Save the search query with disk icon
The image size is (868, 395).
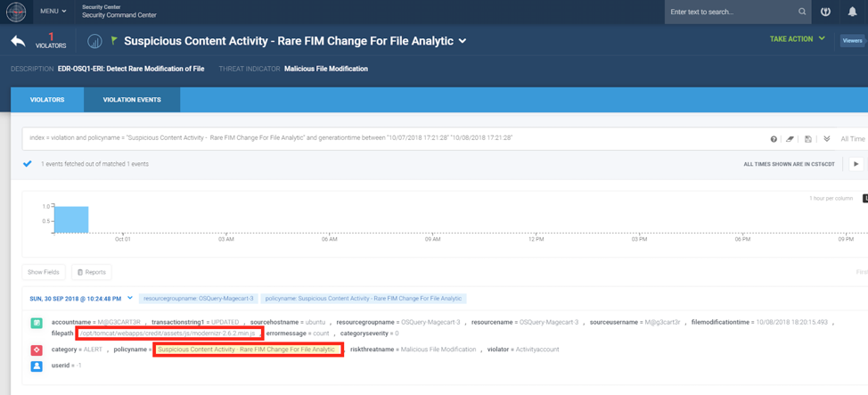pos(808,139)
